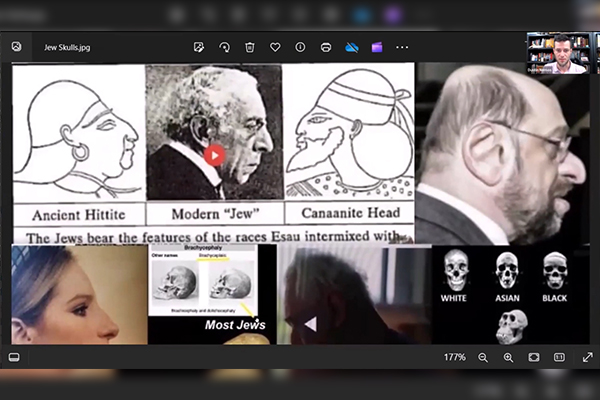This screenshot has width=600, height=400.
Task: Open the Photos app home icon
Action: pos(16,47)
